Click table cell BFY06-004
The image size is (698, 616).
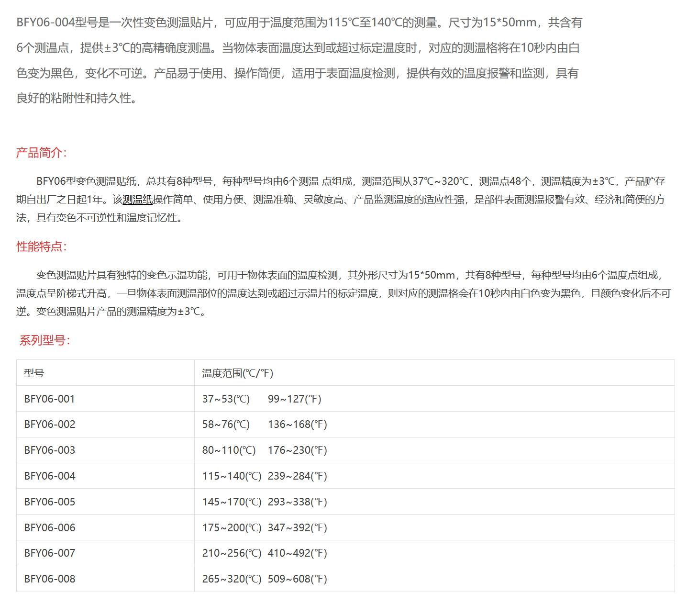coord(105,476)
